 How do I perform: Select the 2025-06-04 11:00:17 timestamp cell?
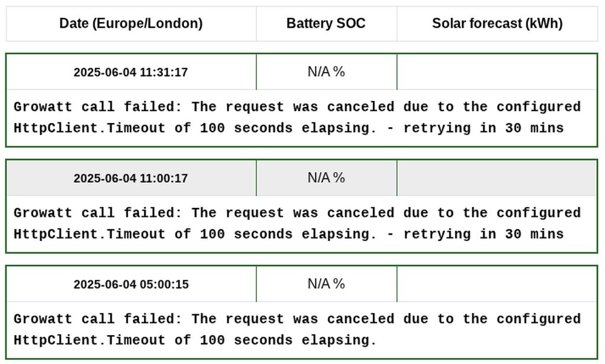tap(131, 178)
